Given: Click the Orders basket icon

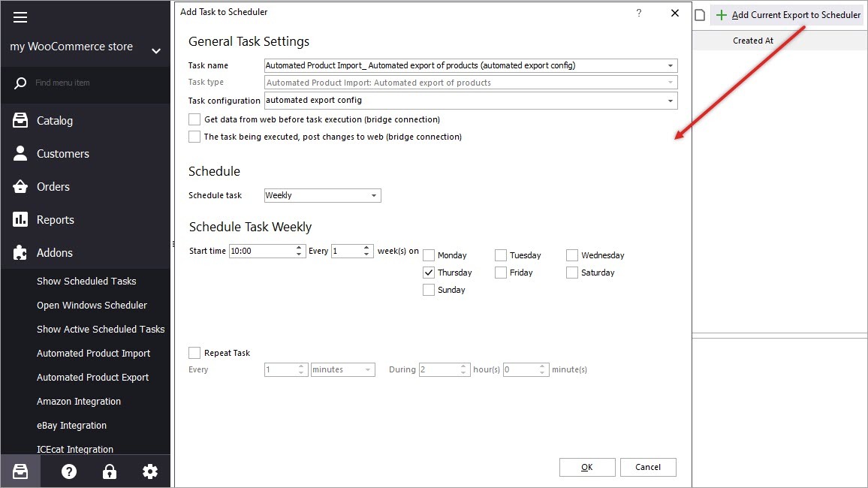Looking at the screenshot, I should tap(20, 187).
